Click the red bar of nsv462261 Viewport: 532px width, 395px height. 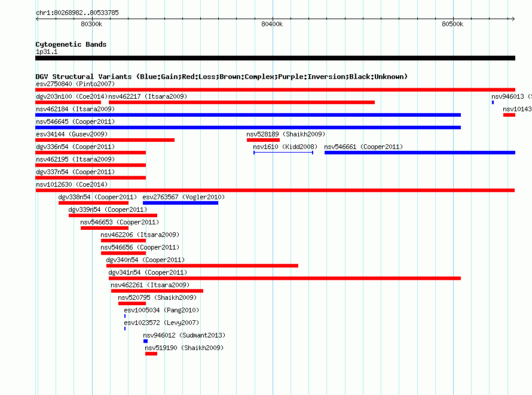157,291
